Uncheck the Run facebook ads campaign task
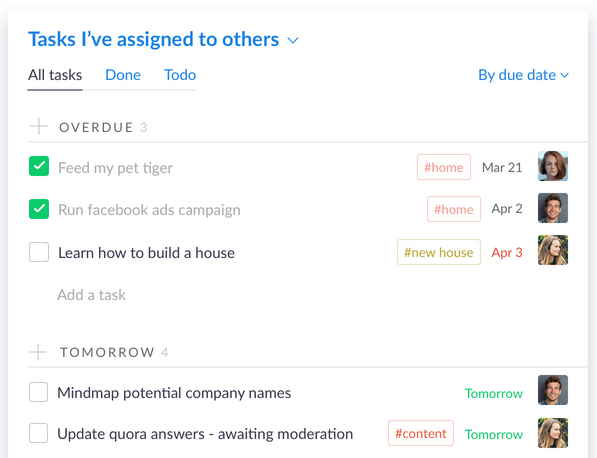The height and width of the screenshot is (458, 597). (x=39, y=209)
